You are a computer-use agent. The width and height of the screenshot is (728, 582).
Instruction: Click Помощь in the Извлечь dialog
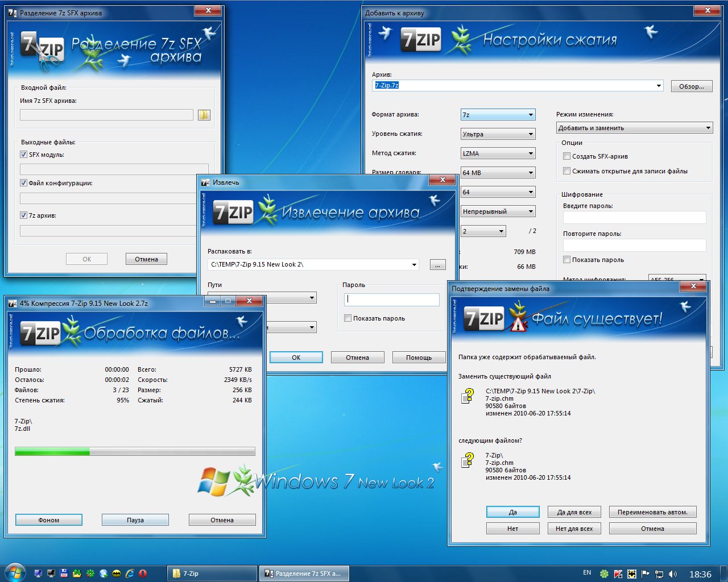point(419,357)
